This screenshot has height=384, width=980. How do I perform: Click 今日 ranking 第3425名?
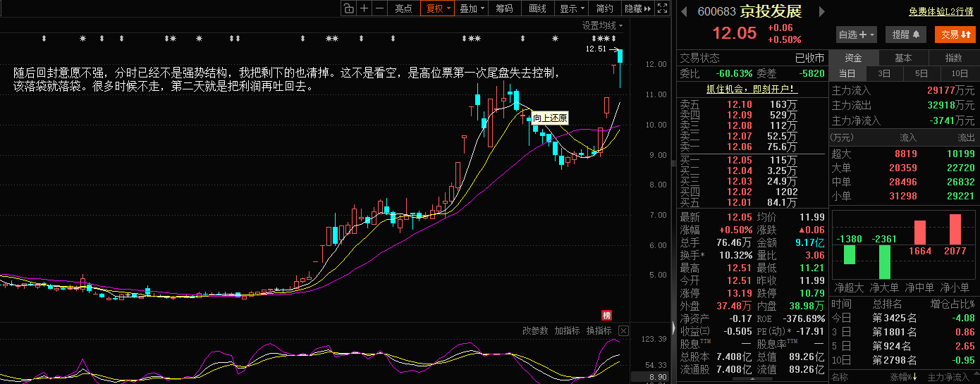pyautogui.click(x=895, y=318)
